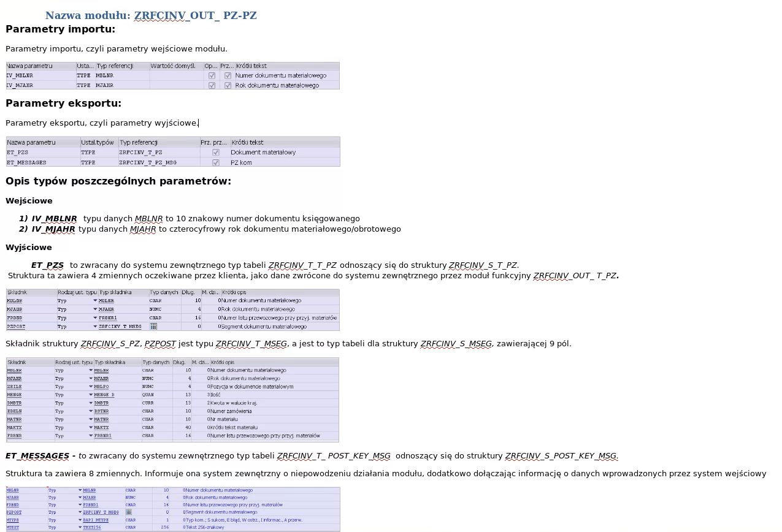Follow the BSTNR component type link

pos(101,411)
